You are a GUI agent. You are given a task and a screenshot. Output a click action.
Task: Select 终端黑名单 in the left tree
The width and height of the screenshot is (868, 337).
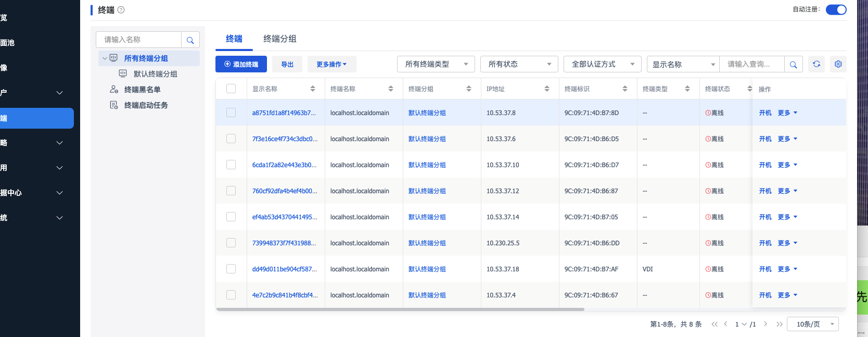pos(142,90)
